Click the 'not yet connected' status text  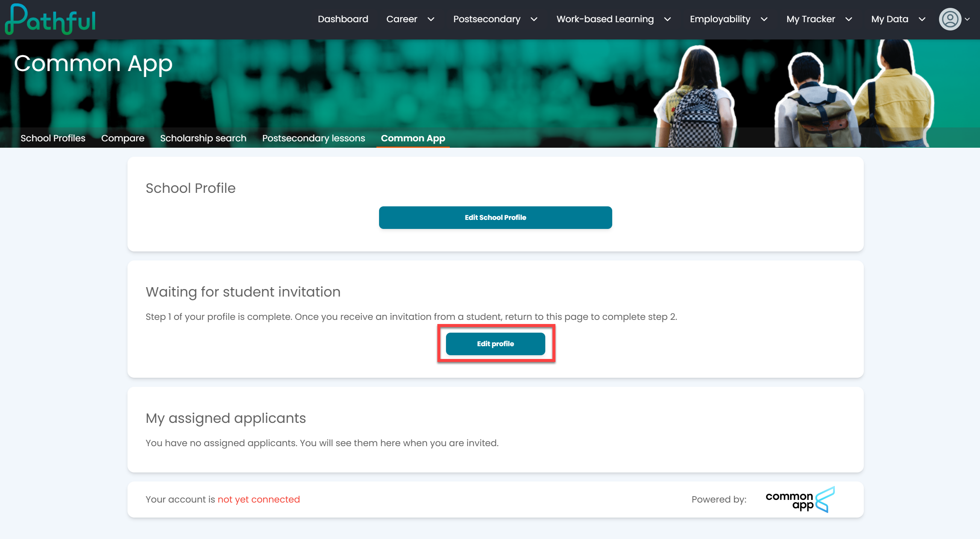(x=259, y=500)
